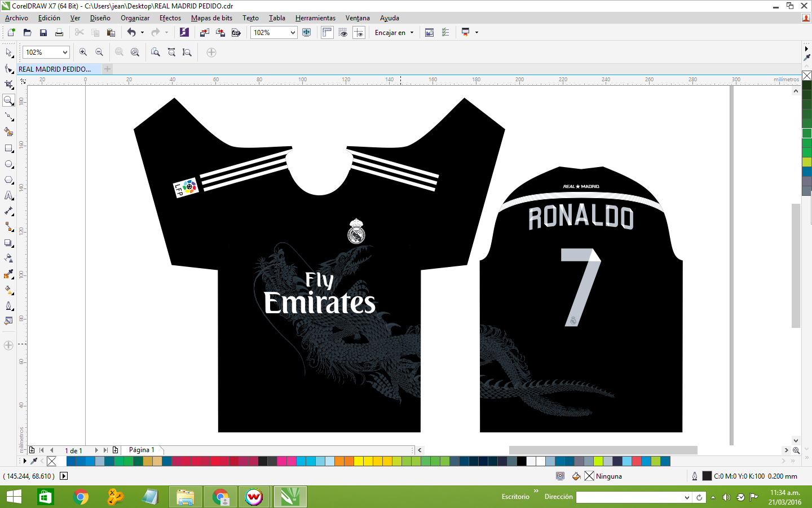Screen dimensions: 812x508
Task: Open the Options dialog icon in standard toolbar
Action: click(445, 33)
